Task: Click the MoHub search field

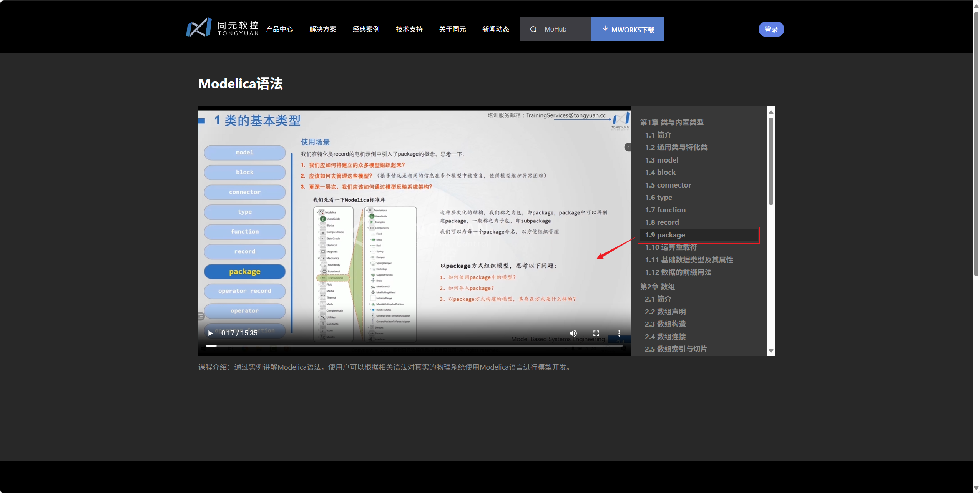Action: 555,29
